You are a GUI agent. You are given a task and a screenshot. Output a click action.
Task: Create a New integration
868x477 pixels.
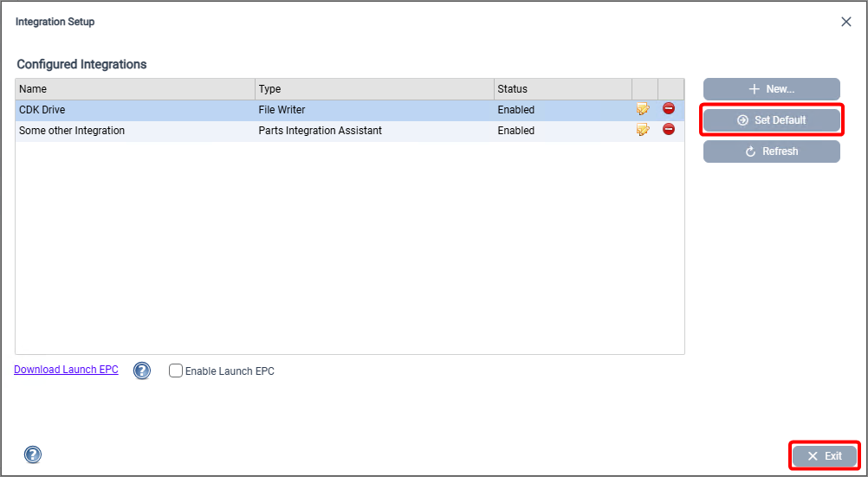772,89
